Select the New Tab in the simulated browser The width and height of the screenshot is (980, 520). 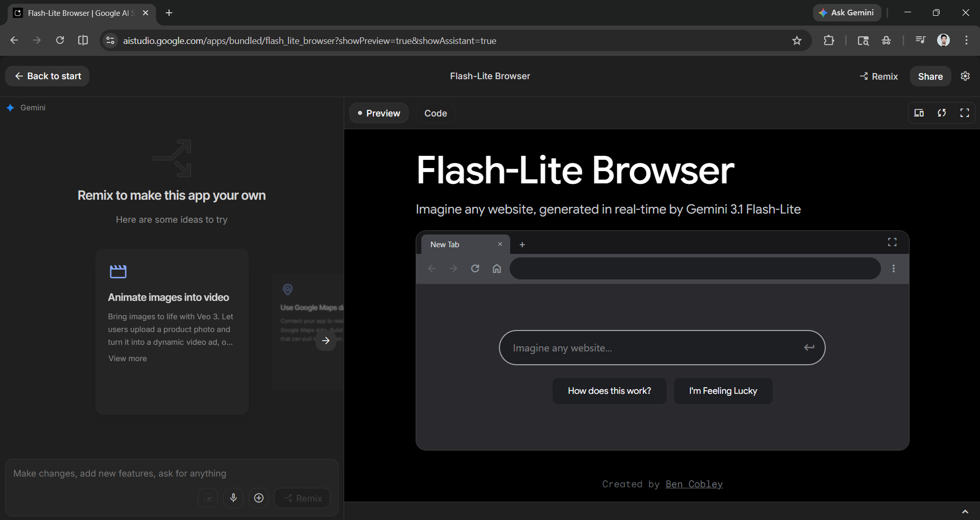[x=445, y=244]
